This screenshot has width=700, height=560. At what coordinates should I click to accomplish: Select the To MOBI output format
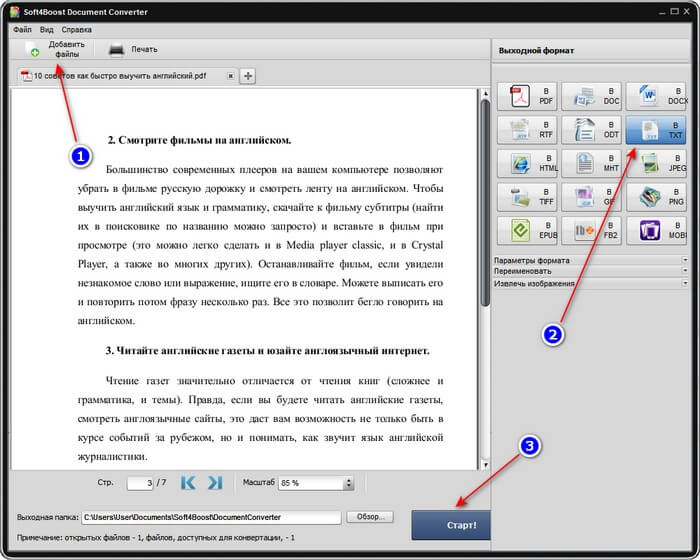[657, 230]
